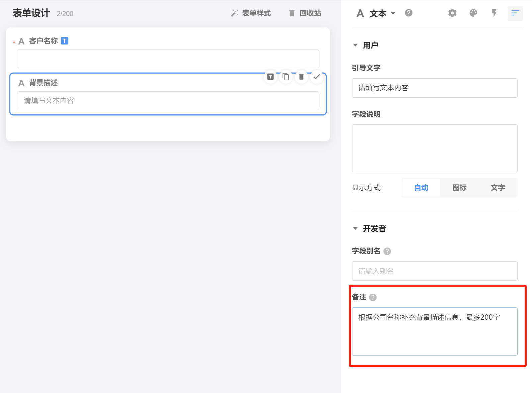Open the lightning bolt events tab
This screenshot has width=532, height=393.
[494, 13]
